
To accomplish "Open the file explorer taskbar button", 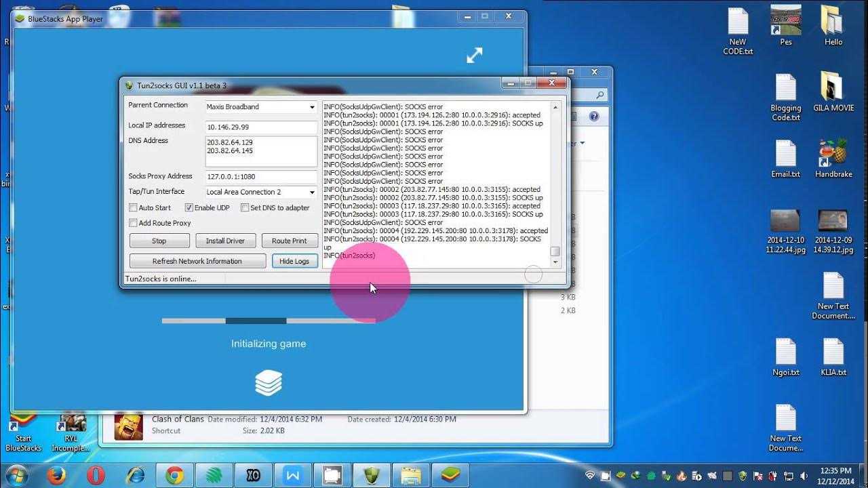I will [411, 476].
